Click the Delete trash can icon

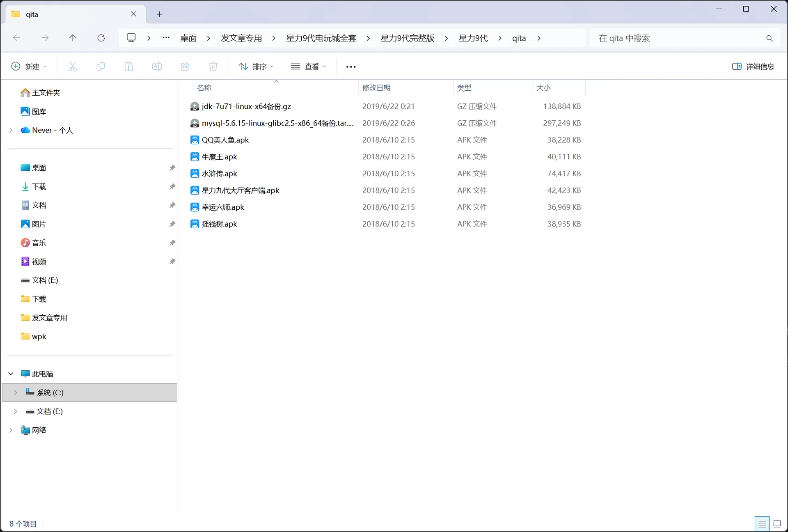(213, 66)
